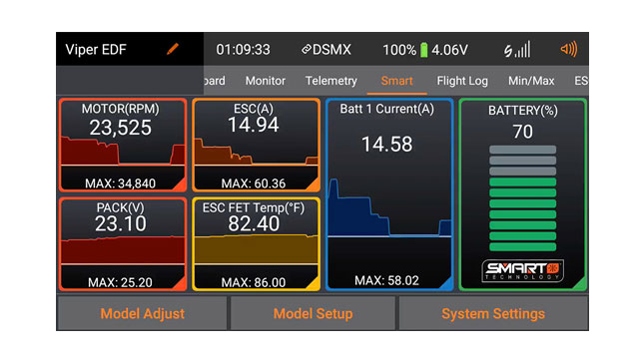Click the pencil edit icon beside Viper EDF
Screen dimensions: 644x363
click(x=173, y=49)
